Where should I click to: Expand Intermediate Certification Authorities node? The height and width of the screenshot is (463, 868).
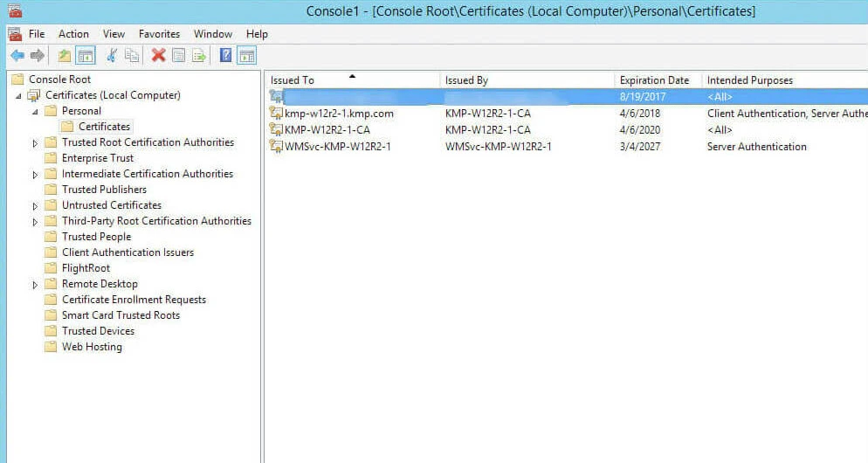coord(35,175)
